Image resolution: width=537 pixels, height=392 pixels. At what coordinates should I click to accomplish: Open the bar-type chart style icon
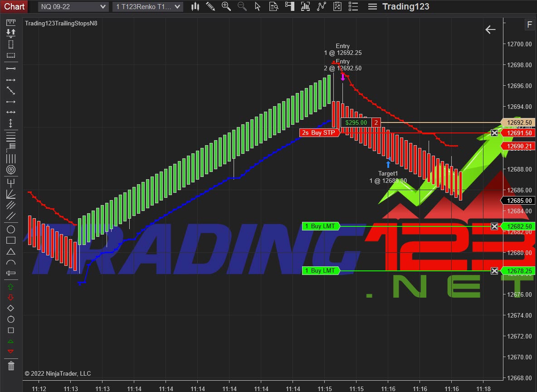coord(195,6)
